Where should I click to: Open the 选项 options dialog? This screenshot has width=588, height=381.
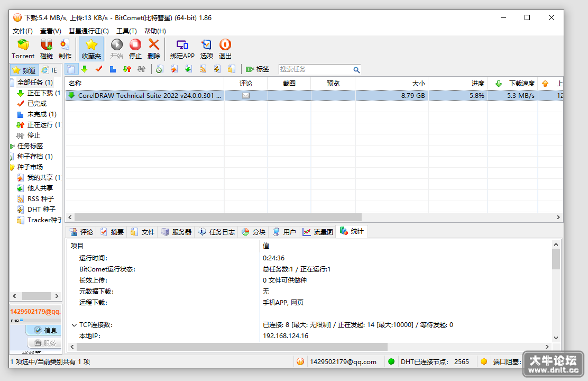tap(206, 49)
